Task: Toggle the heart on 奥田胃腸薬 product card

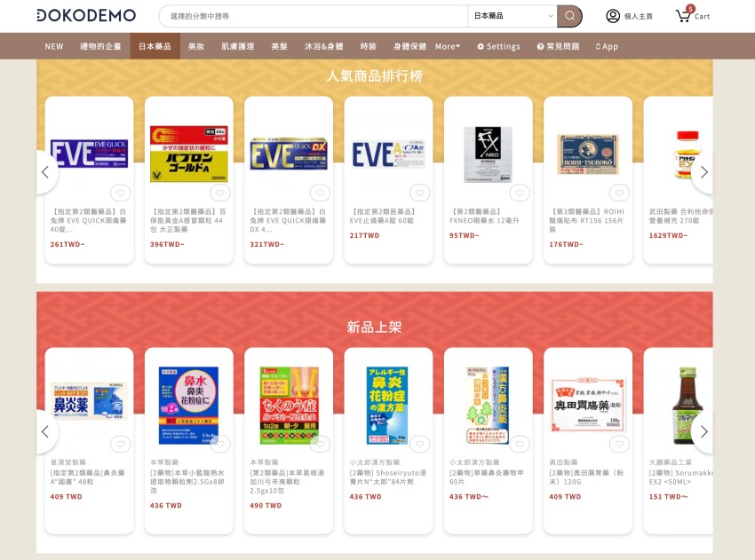Action: click(x=619, y=444)
